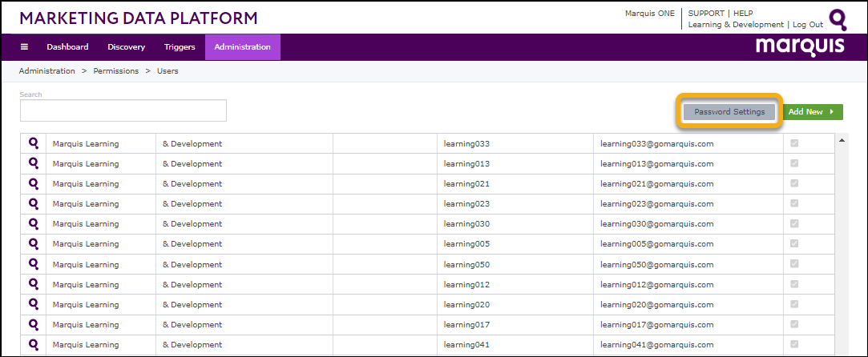This screenshot has height=357, width=868.
Task: Go to the Discovery tab
Action: coord(126,47)
